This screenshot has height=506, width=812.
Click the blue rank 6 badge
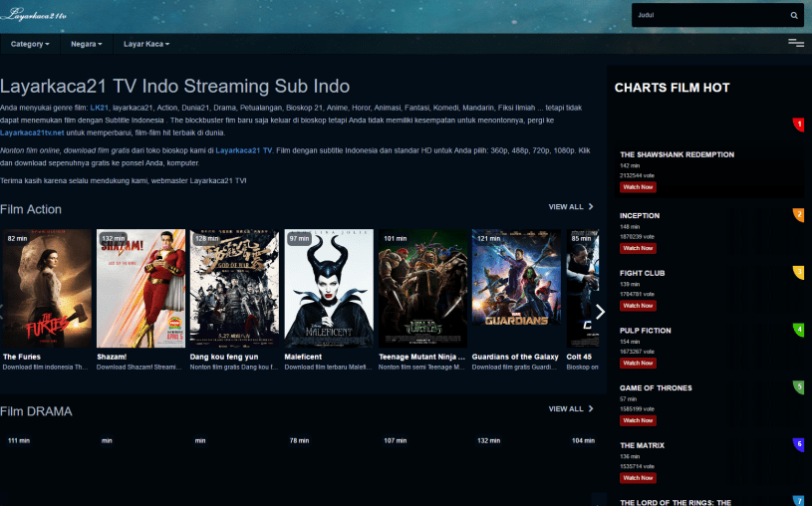pyautogui.click(x=798, y=444)
